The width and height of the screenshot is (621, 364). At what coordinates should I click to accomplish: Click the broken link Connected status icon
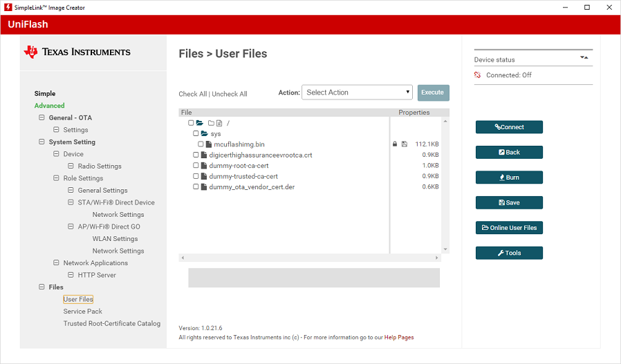click(x=478, y=75)
